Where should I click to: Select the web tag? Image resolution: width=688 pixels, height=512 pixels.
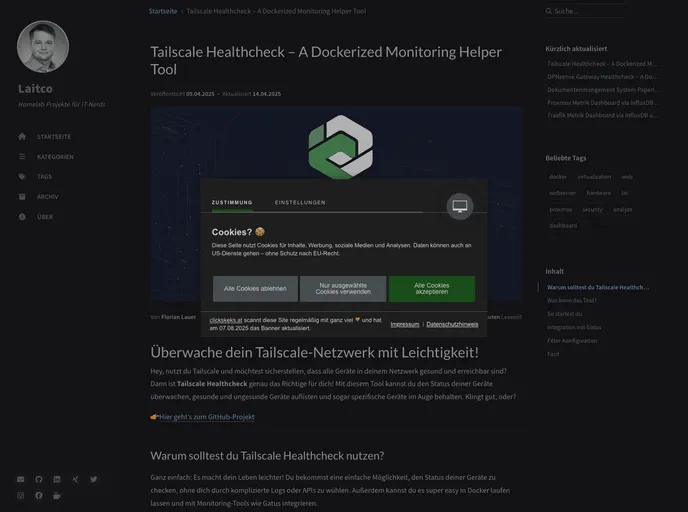(x=627, y=177)
